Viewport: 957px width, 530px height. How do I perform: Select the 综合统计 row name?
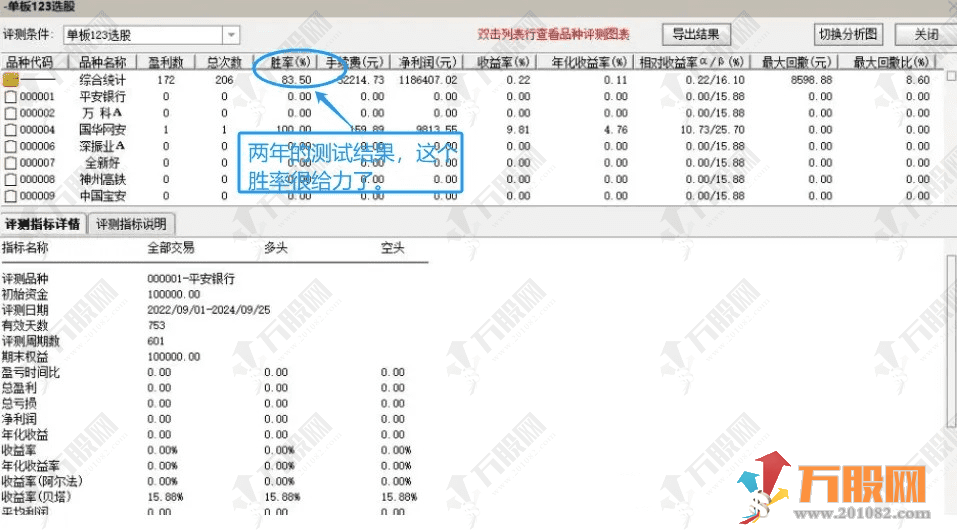tap(102, 80)
